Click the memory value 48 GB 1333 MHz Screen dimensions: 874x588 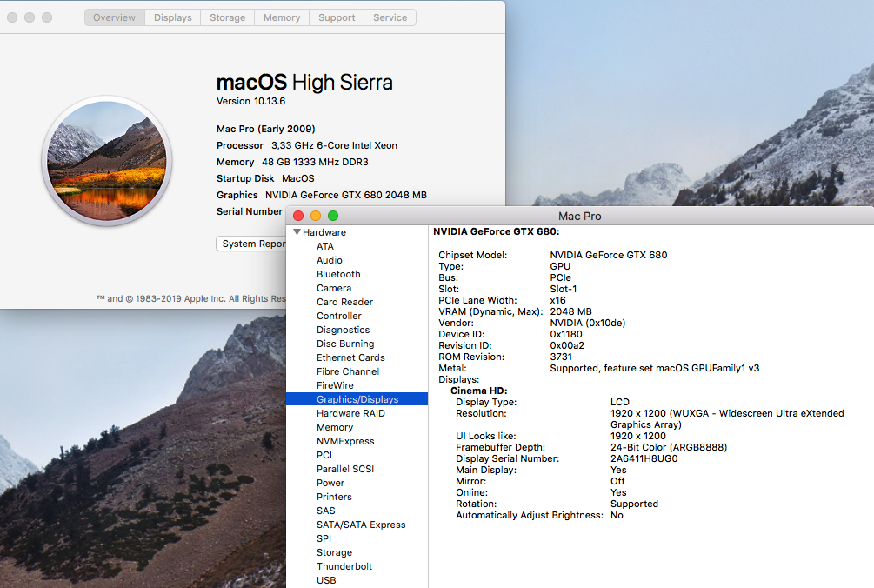(x=315, y=162)
